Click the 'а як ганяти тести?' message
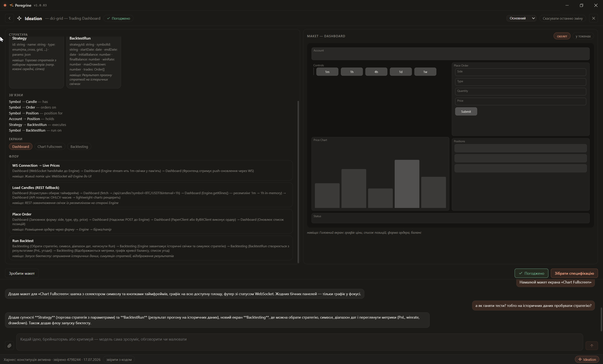 click(533, 306)
